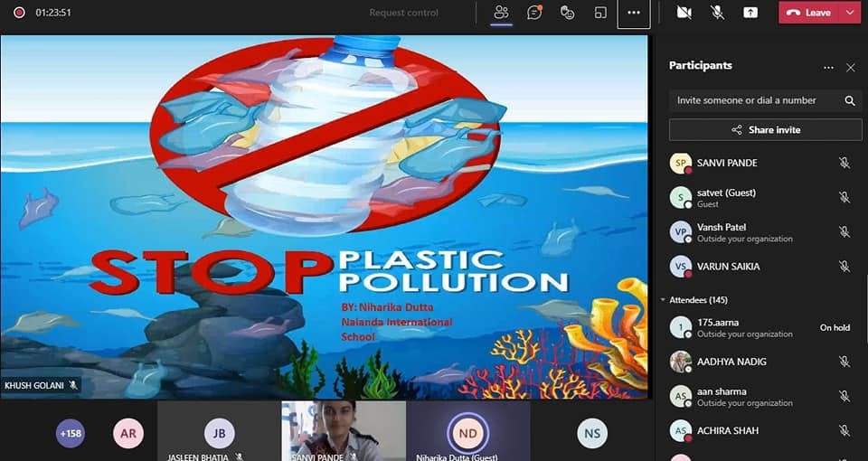Click the AS avatar of ACHIRA SHAH

click(x=681, y=430)
